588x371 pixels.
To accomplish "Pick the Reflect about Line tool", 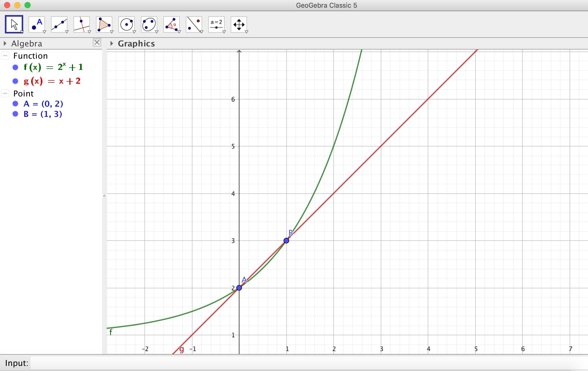I will point(194,24).
